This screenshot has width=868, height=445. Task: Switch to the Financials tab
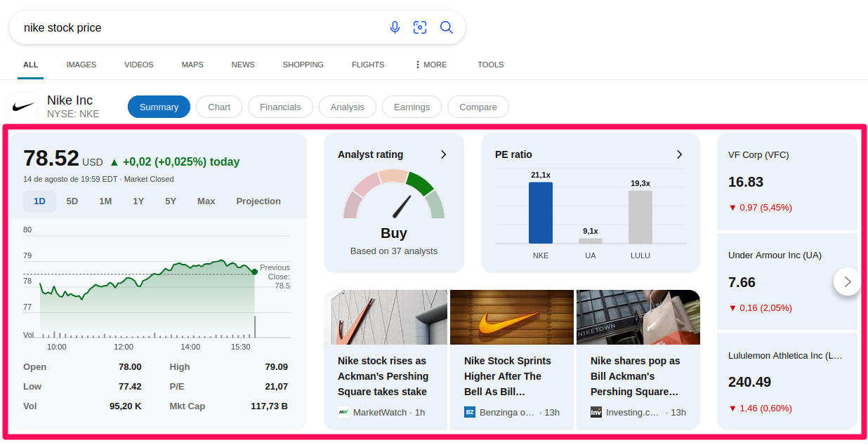280,107
